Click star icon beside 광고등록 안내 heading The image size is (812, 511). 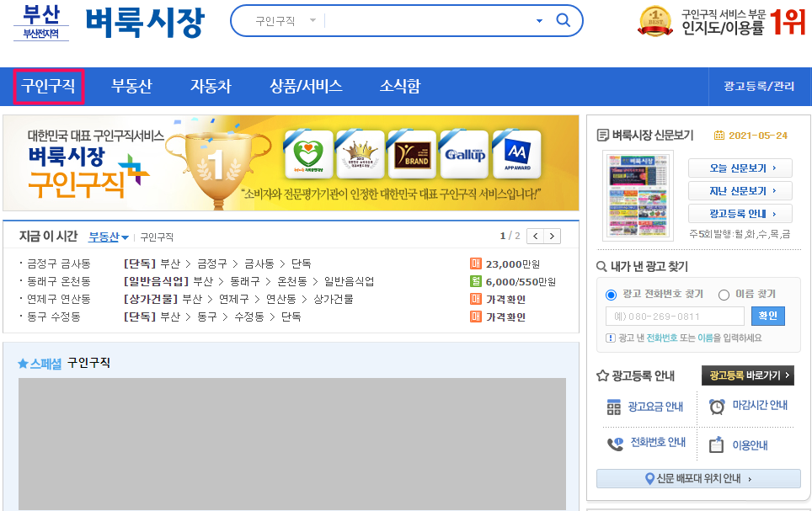pyautogui.click(x=602, y=375)
